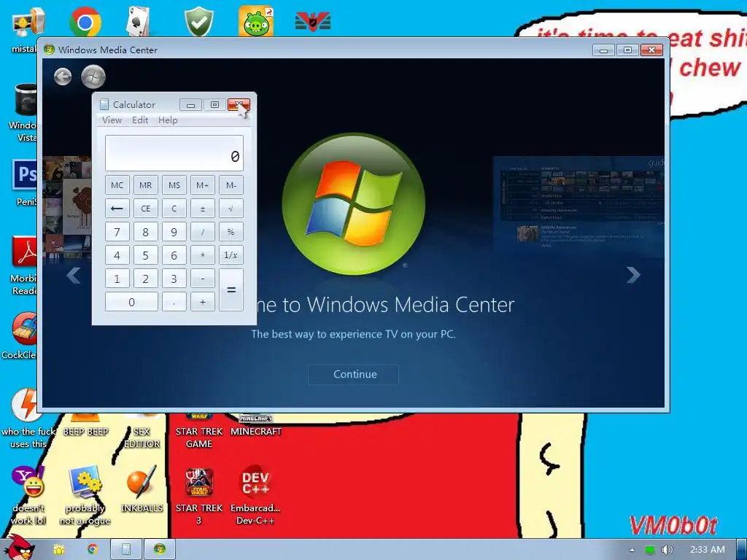Maximize the Calculator window
747x560 pixels.
point(215,105)
